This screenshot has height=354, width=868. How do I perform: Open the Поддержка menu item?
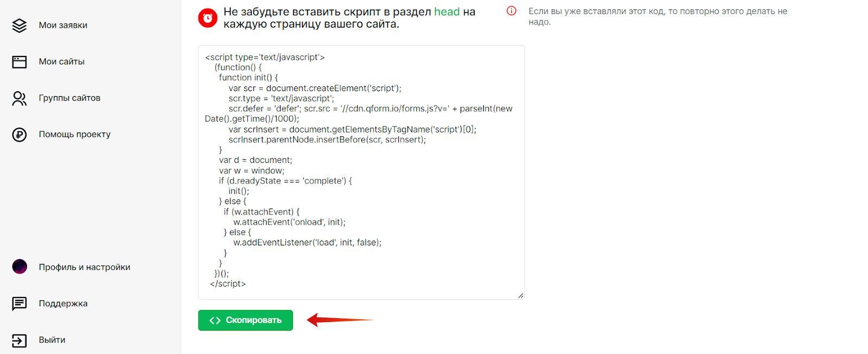coord(63,304)
